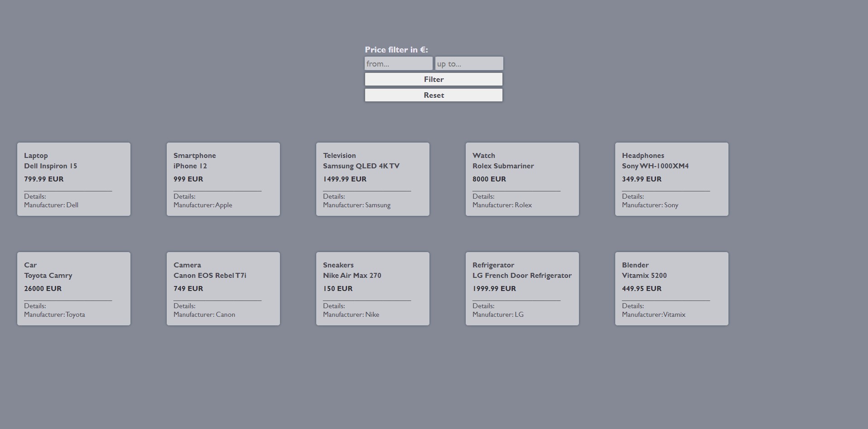Click 'Manufacturer: Canon' detail text
Viewport: 868px width, 429px height.
[x=204, y=315]
